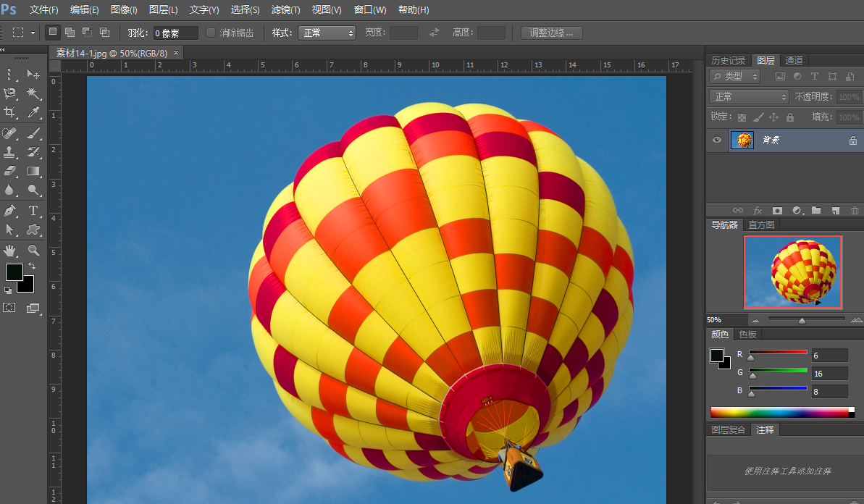
Task: Switch to the 历史记录 tab
Action: click(729, 60)
